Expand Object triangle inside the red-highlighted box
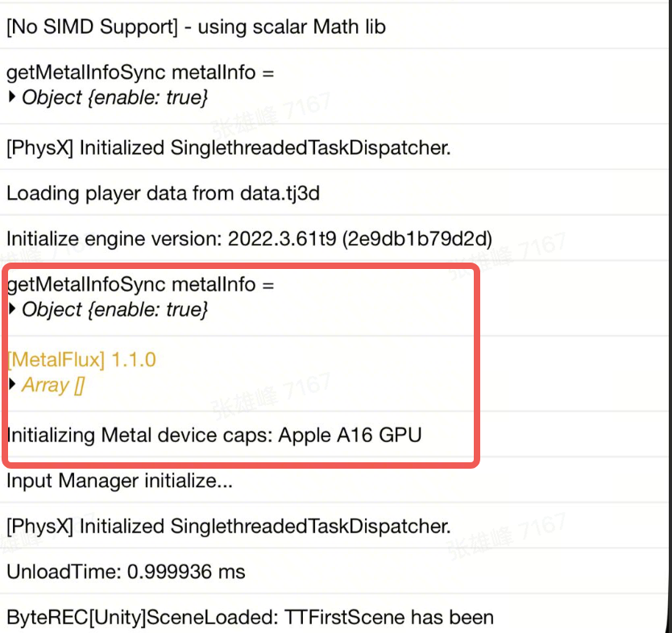Viewport: 672px width, 633px height. click(x=12, y=310)
